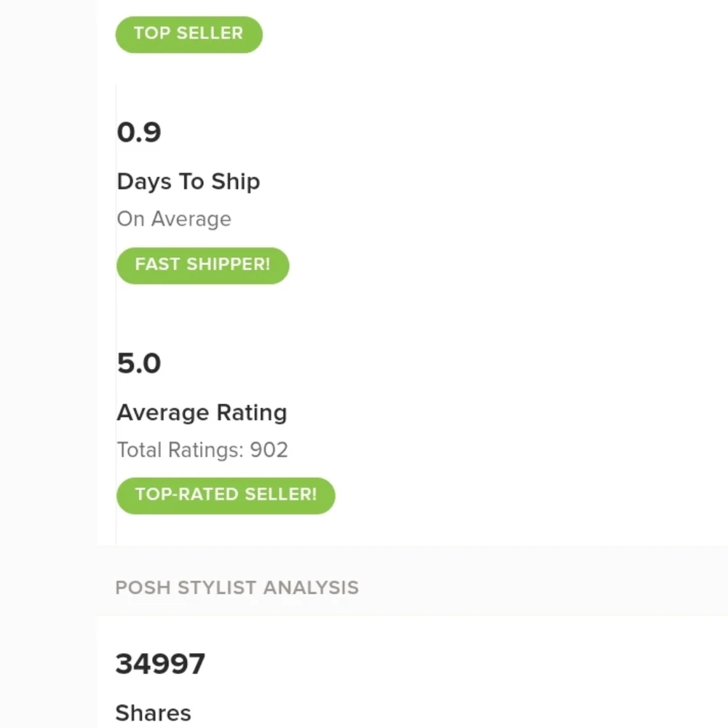The width and height of the screenshot is (728, 728).
Task: Click the Average Rating label
Action: tap(202, 413)
